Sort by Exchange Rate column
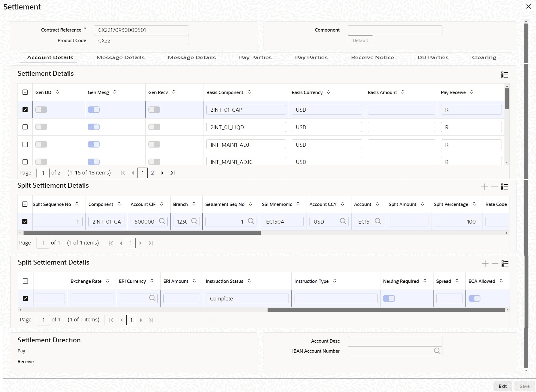The image size is (536, 392). coord(107,281)
